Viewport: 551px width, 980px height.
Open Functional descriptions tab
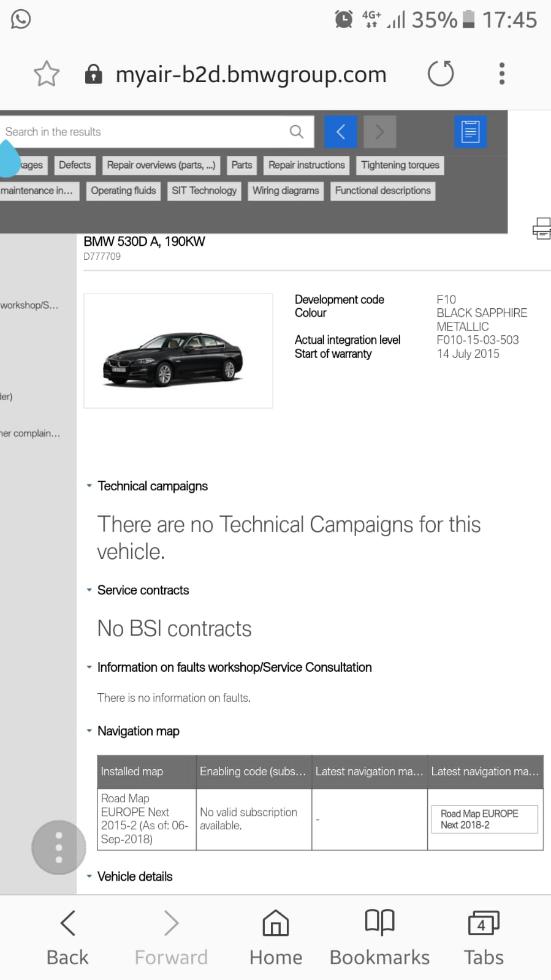382,191
